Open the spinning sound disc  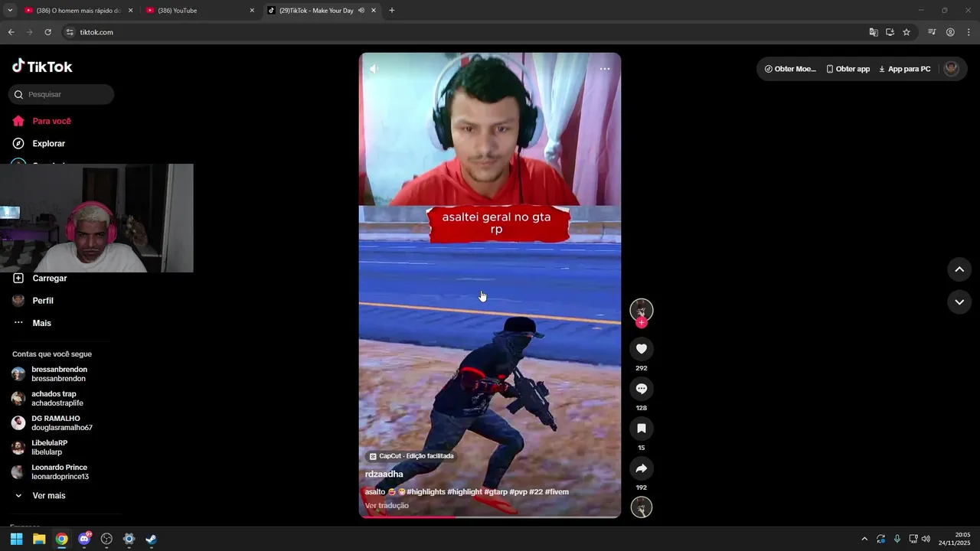[x=642, y=507]
